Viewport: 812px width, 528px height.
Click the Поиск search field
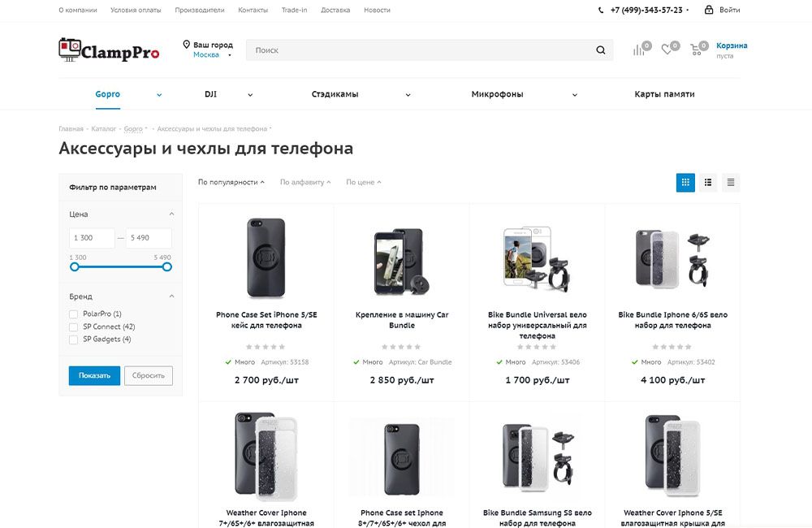[x=418, y=50]
